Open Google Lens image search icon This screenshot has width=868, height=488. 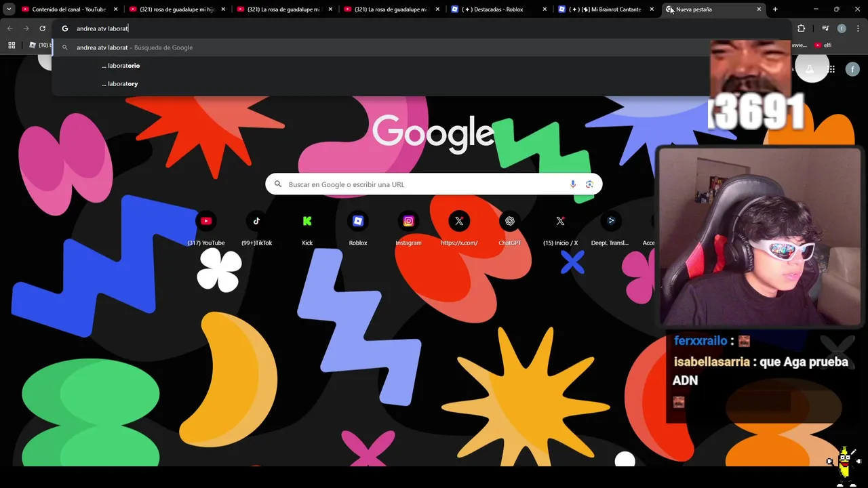[x=589, y=184]
